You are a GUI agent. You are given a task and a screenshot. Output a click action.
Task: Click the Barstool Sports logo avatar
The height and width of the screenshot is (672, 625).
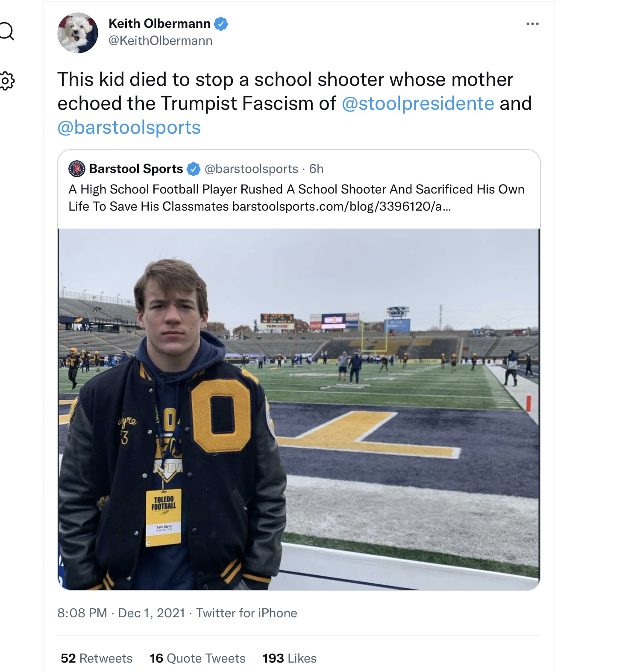[77, 169]
